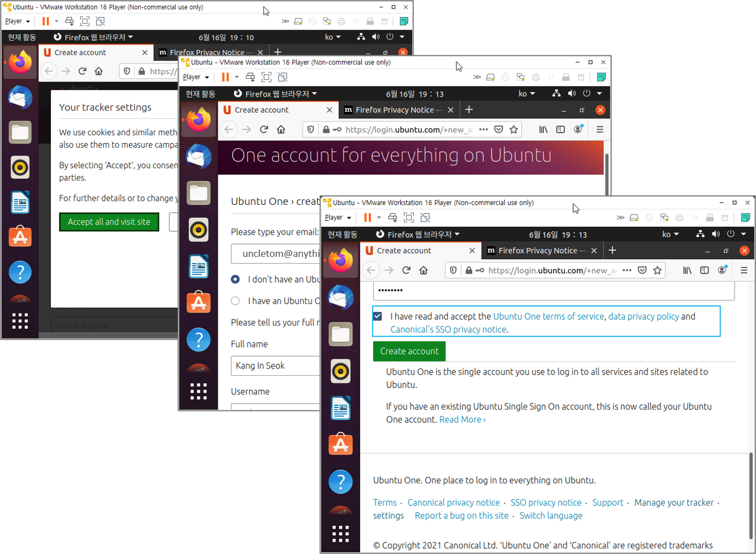Image resolution: width=756 pixels, height=554 pixels.
Task: Click Activities label in front Ubuntu top bar
Action: click(343, 234)
